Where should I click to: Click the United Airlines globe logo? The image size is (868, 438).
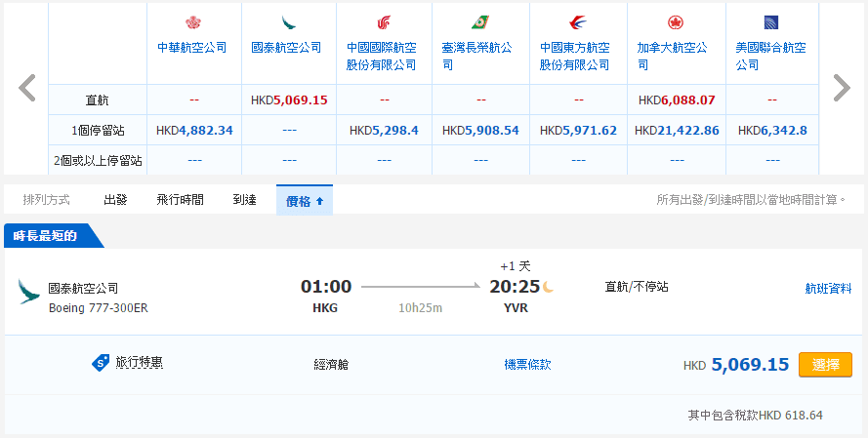(769, 22)
